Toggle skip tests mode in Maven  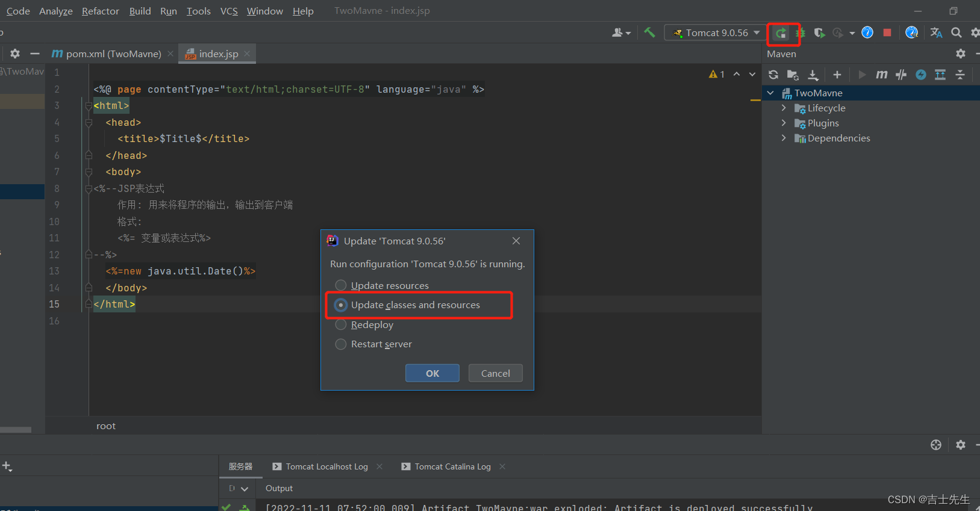tap(921, 75)
